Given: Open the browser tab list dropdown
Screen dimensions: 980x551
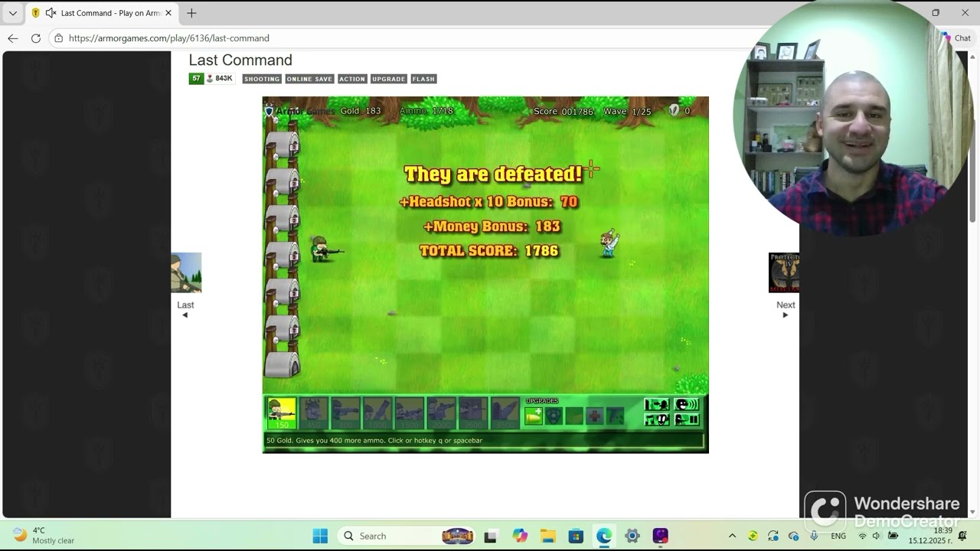Looking at the screenshot, I should [x=13, y=13].
